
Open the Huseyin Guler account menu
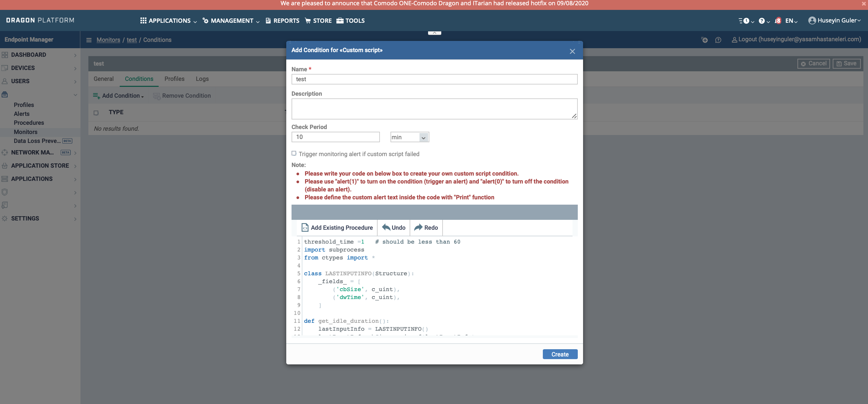coord(839,20)
